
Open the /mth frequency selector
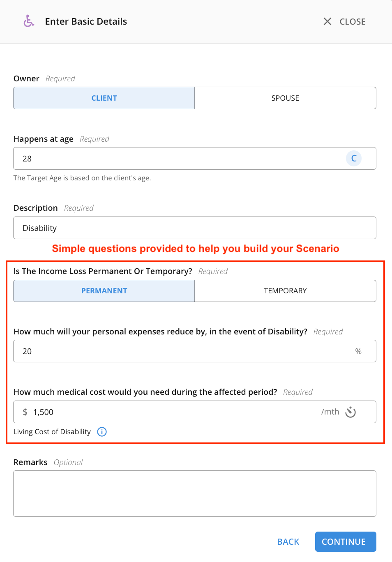click(330, 412)
